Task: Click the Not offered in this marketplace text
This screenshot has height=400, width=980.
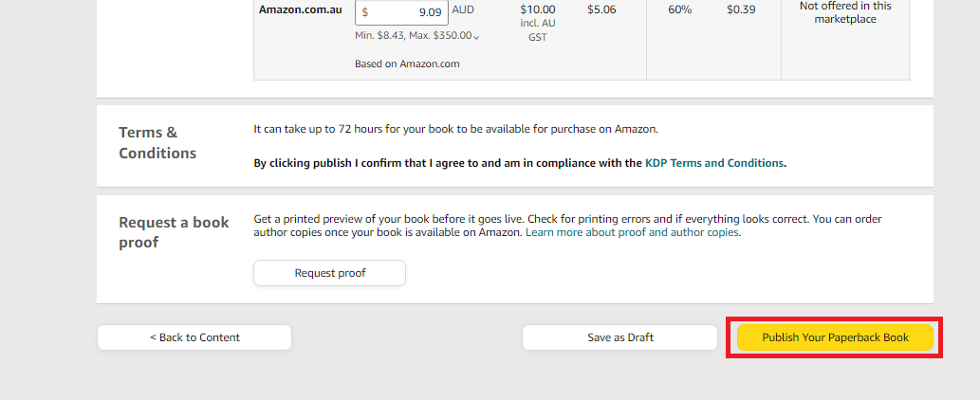Action: pos(845,12)
